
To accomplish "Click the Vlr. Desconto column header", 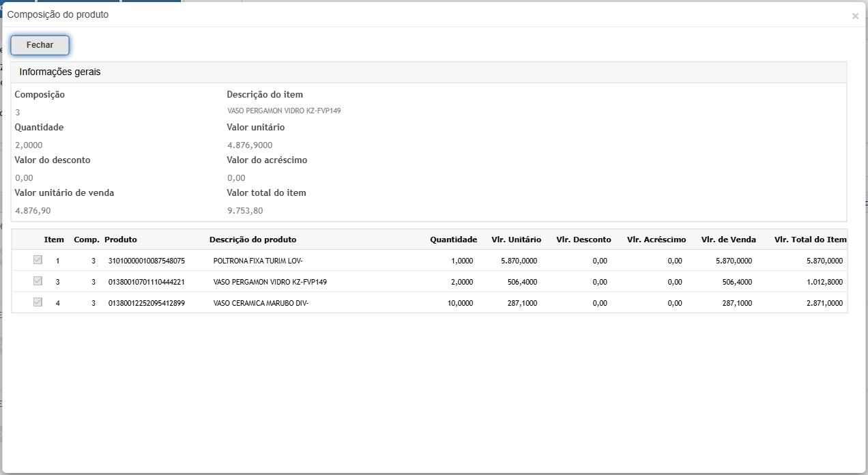I will pos(583,240).
